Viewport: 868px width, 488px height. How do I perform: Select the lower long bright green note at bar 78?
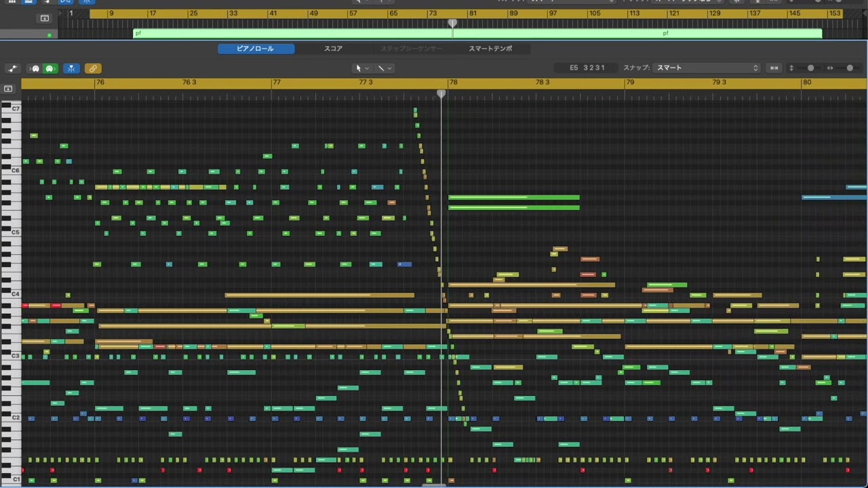514,207
